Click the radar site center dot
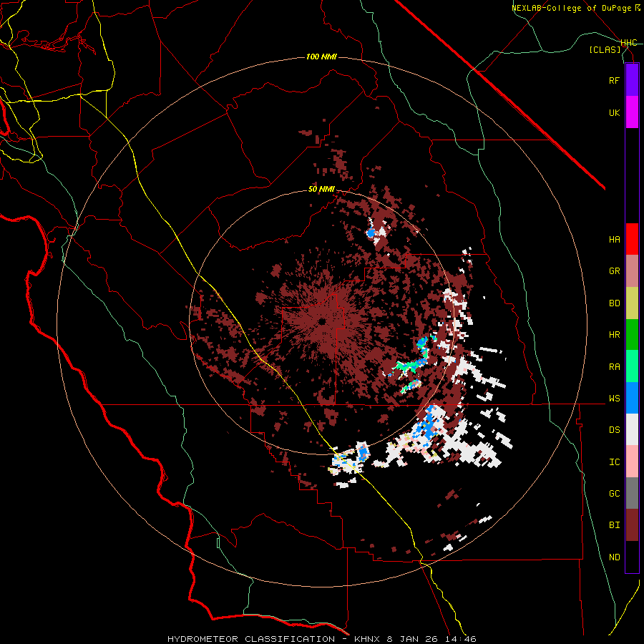The width and height of the screenshot is (644, 644). click(x=323, y=321)
